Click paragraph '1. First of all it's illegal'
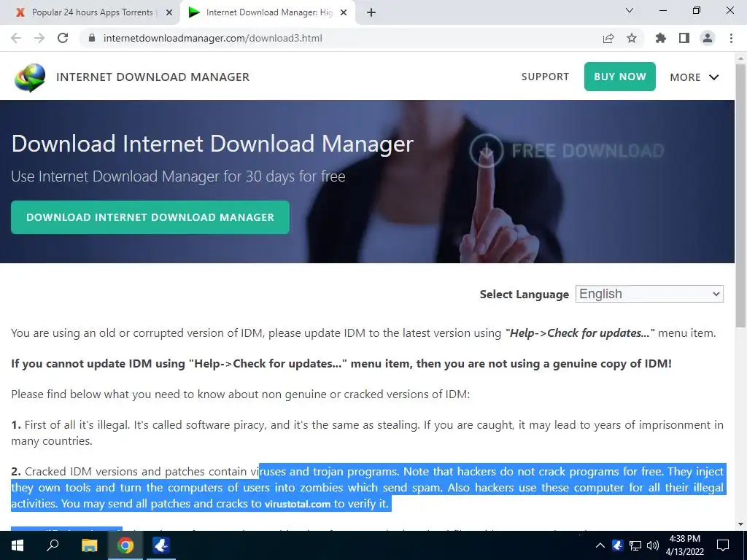The width and height of the screenshot is (747, 560). tap(368, 433)
